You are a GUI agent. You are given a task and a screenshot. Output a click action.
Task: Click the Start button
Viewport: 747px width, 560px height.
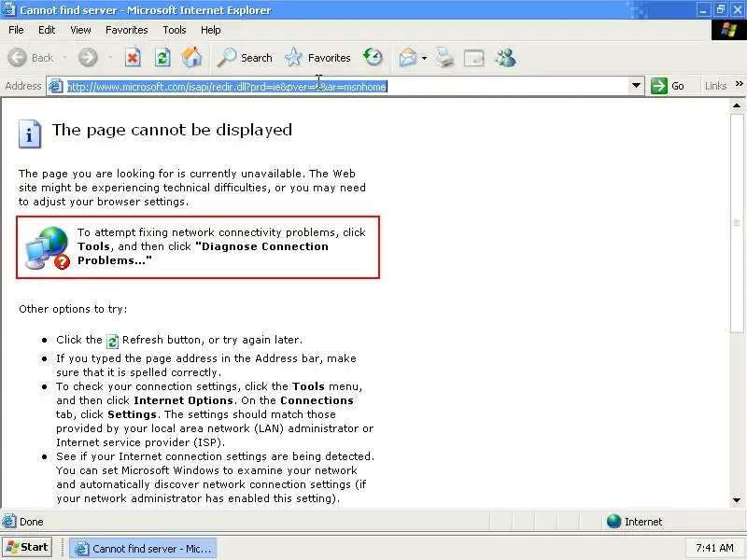28,548
